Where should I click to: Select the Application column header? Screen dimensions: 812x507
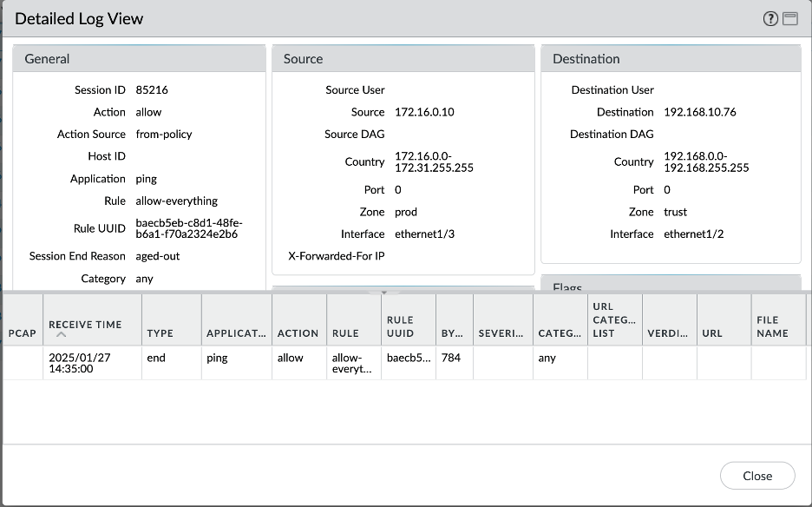[237, 319]
